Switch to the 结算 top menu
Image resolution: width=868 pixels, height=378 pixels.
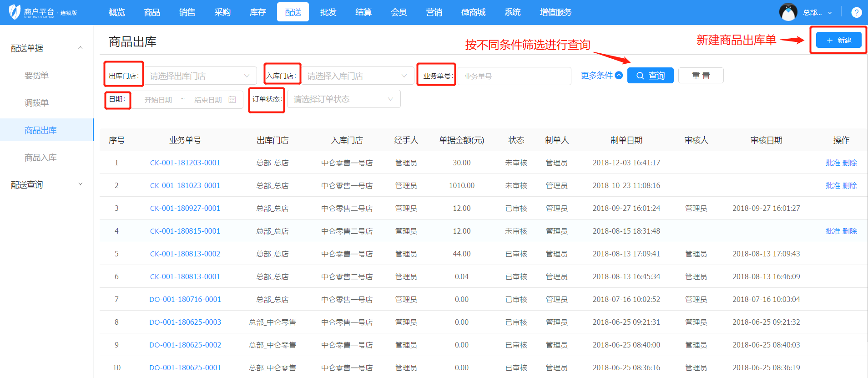tap(363, 12)
